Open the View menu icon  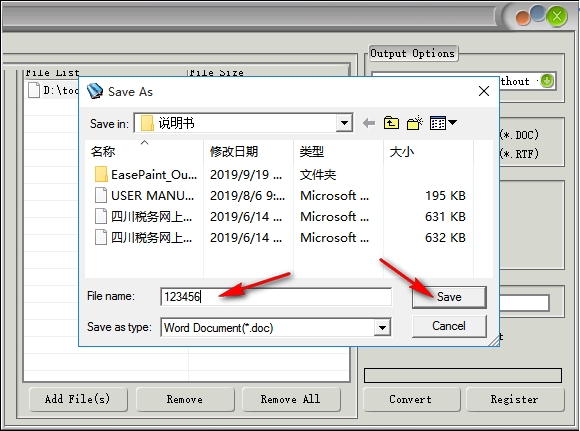pos(438,123)
